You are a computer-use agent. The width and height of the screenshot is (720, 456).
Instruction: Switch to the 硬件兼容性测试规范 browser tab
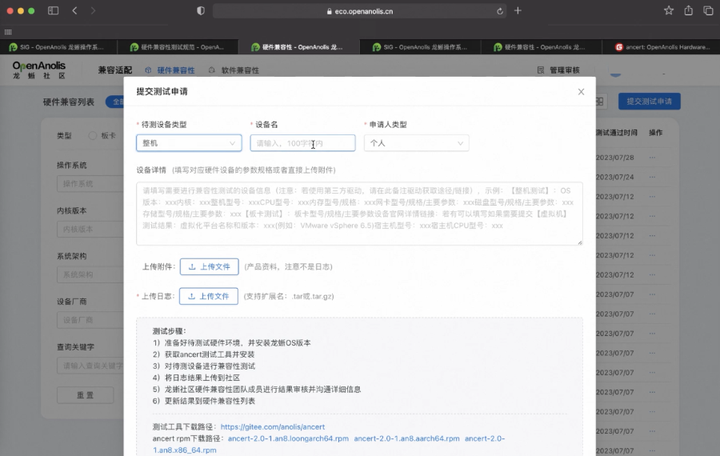pos(178,47)
